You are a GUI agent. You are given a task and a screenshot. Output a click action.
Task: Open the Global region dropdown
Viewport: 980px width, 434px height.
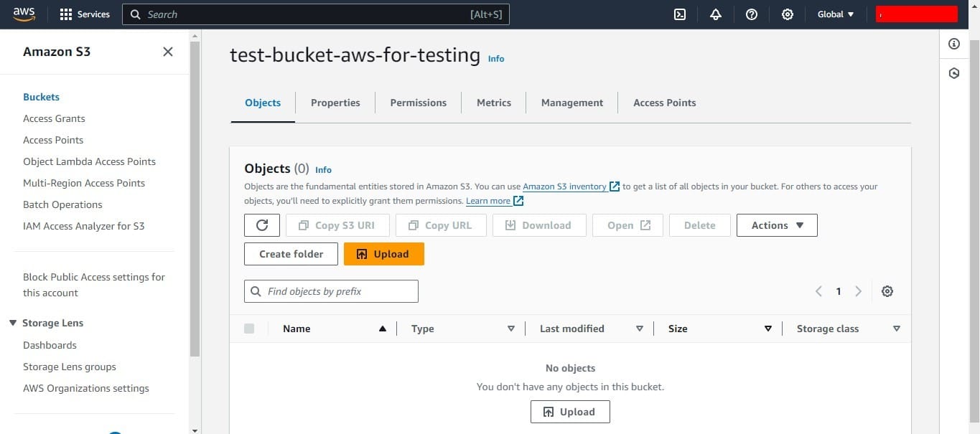pyautogui.click(x=836, y=14)
